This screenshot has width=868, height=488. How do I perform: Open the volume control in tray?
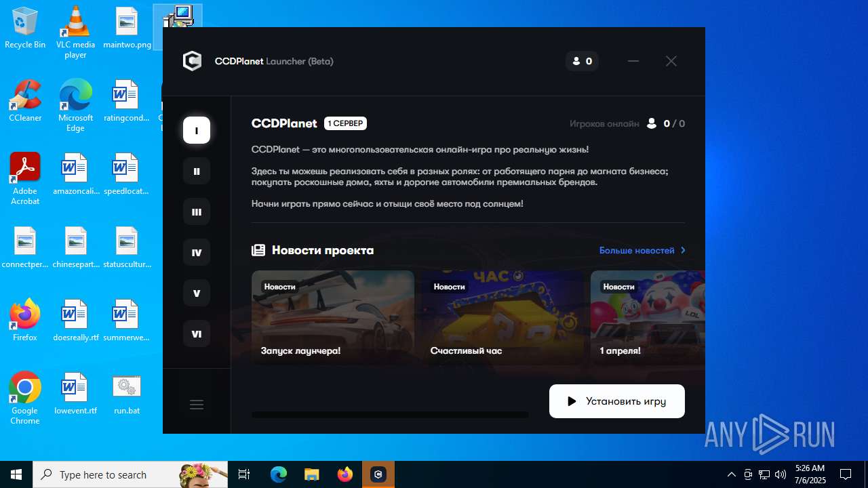coord(781,474)
